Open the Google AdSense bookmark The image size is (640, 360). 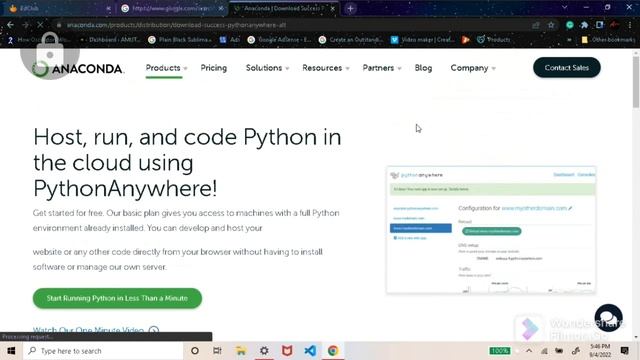[x=280, y=40]
